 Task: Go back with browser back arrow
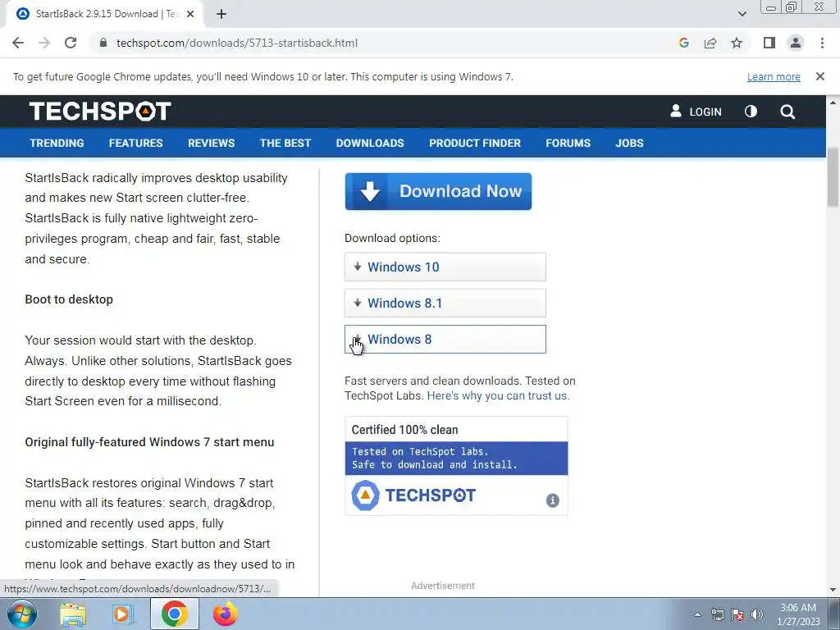point(18,43)
